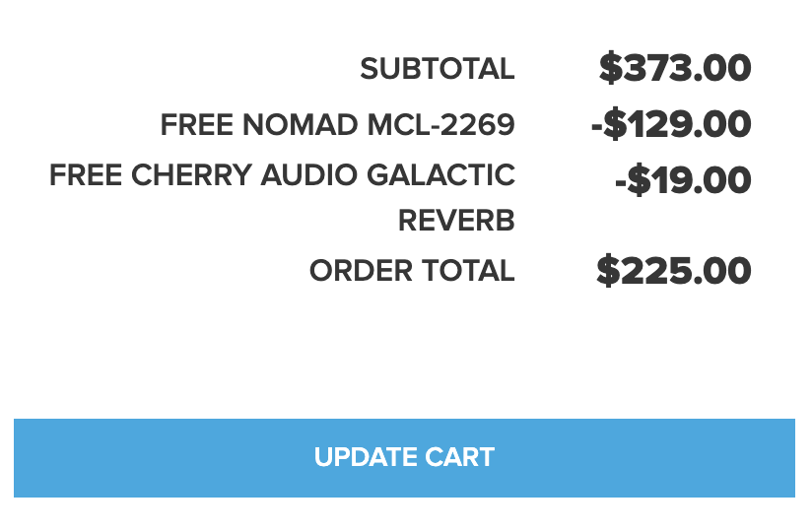Select the $373.00 subtotal amount
812x532 pixels.
point(675,69)
